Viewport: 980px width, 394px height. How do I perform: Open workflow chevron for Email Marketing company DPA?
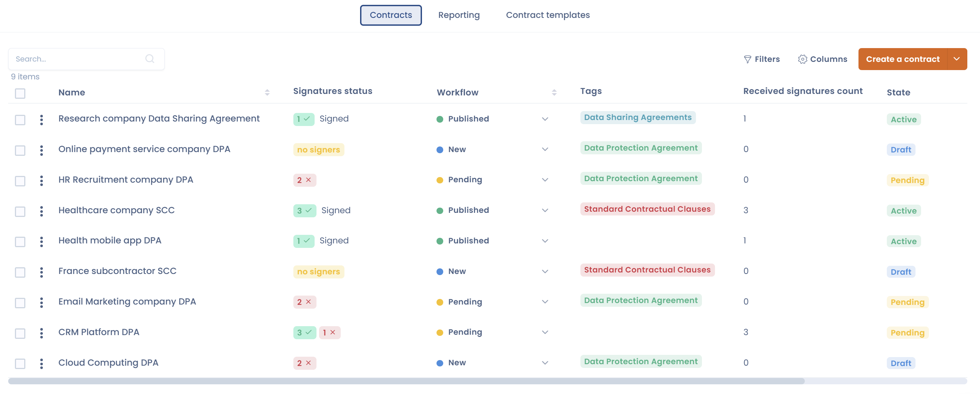(x=545, y=302)
